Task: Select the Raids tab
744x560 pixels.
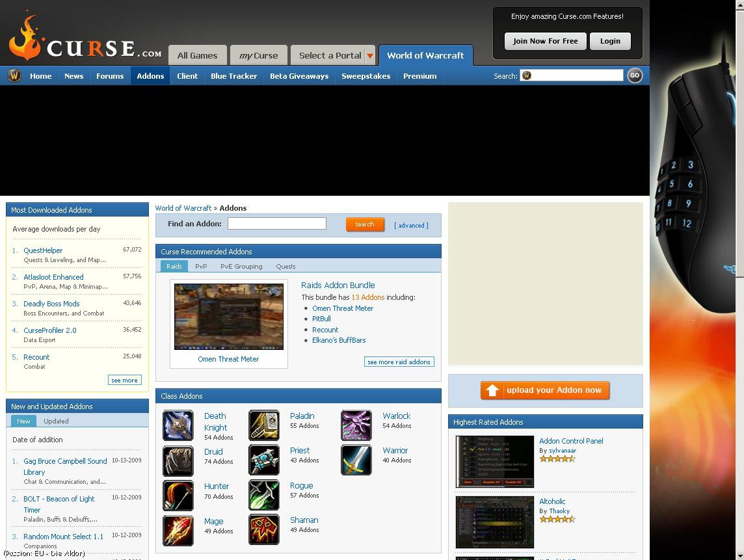Action: pos(174,266)
